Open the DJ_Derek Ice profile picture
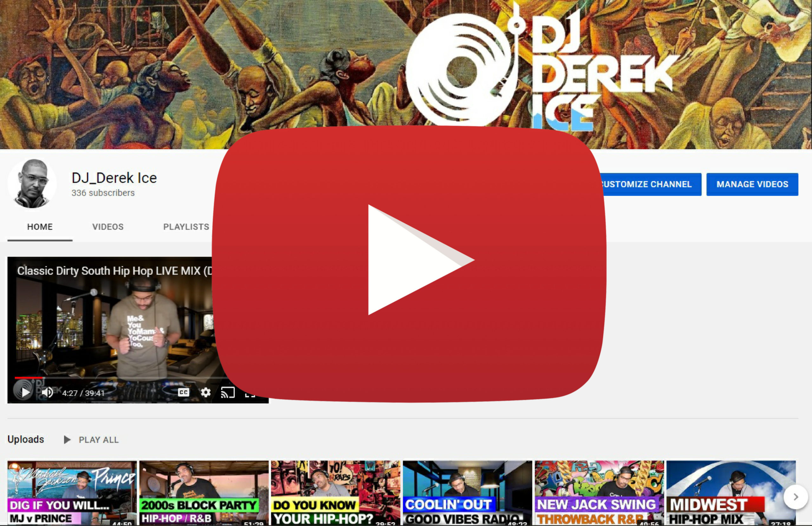Image resolution: width=812 pixels, height=526 pixels. [x=32, y=184]
